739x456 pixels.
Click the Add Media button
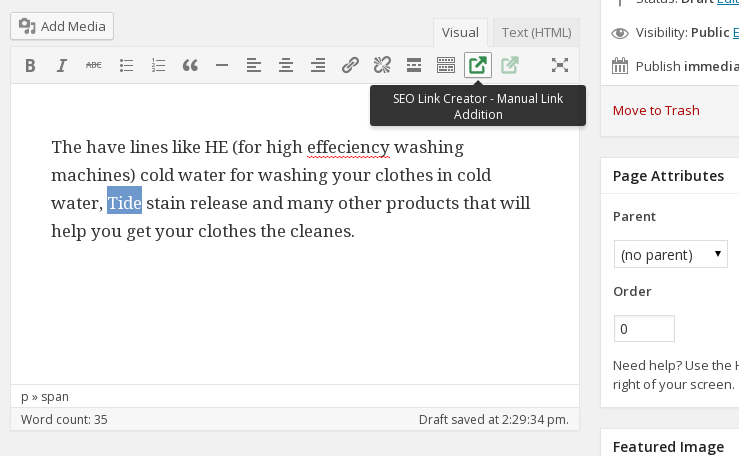coord(62,26)
